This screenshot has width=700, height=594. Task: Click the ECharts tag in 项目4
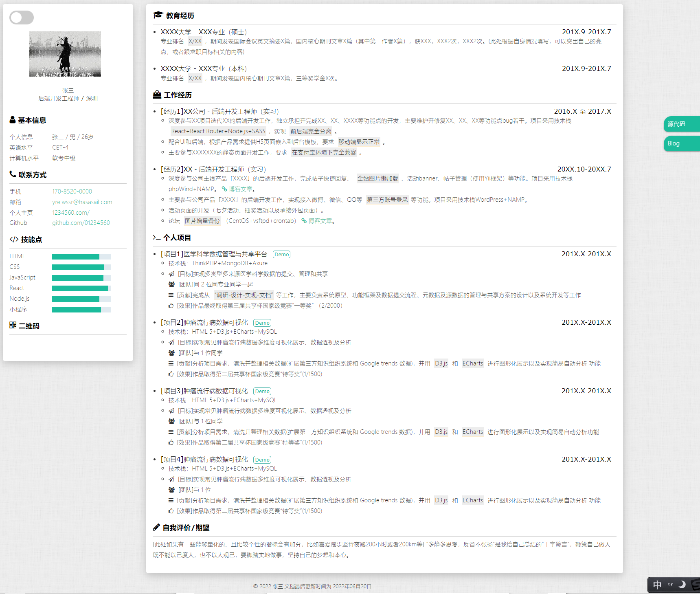click(x=473, y=500)
